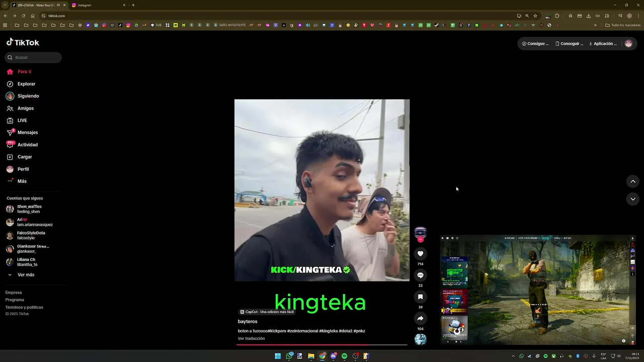644x362 pixels.
Task: Open the Siguiendo feed
Action: point(23,96)
